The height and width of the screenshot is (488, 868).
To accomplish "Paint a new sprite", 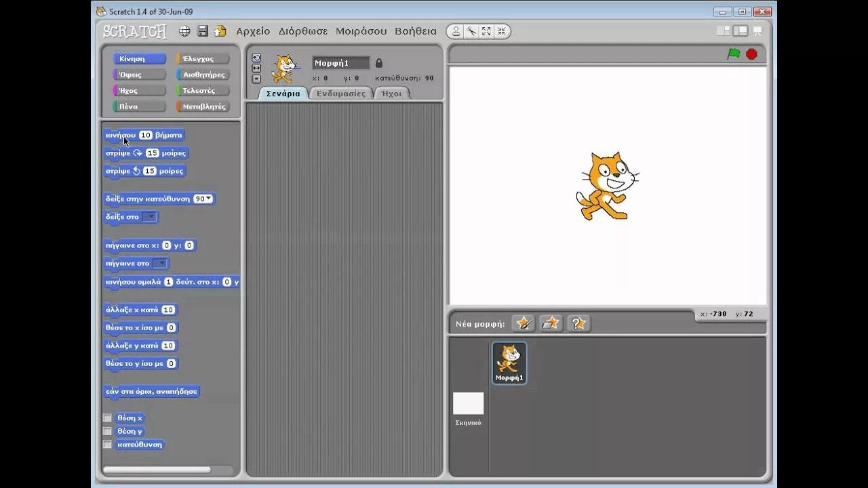I will tap(524, 323).
